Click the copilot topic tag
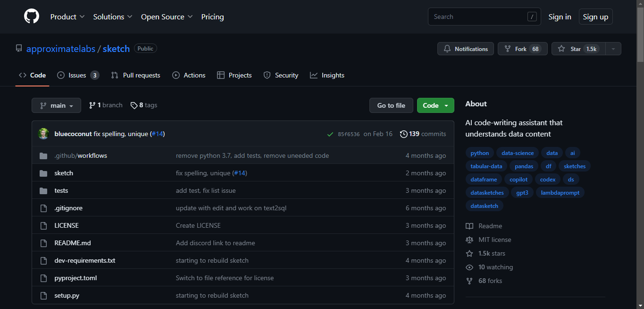644x309 pixels. point(518,179)
